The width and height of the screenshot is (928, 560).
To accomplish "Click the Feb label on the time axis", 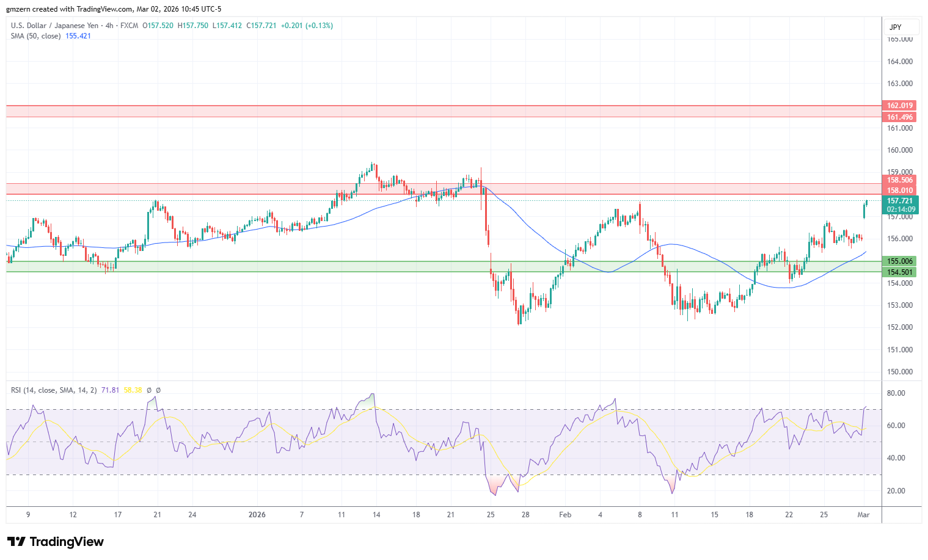I will pyautogui.click(x=565, y=515).
